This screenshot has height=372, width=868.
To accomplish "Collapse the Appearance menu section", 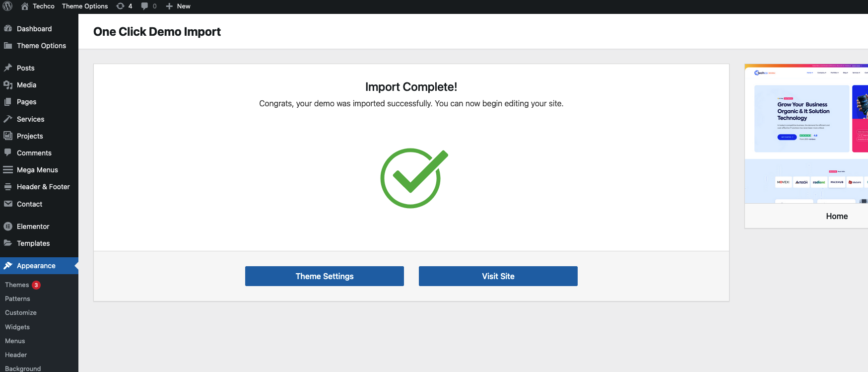I will click(36, 266).
